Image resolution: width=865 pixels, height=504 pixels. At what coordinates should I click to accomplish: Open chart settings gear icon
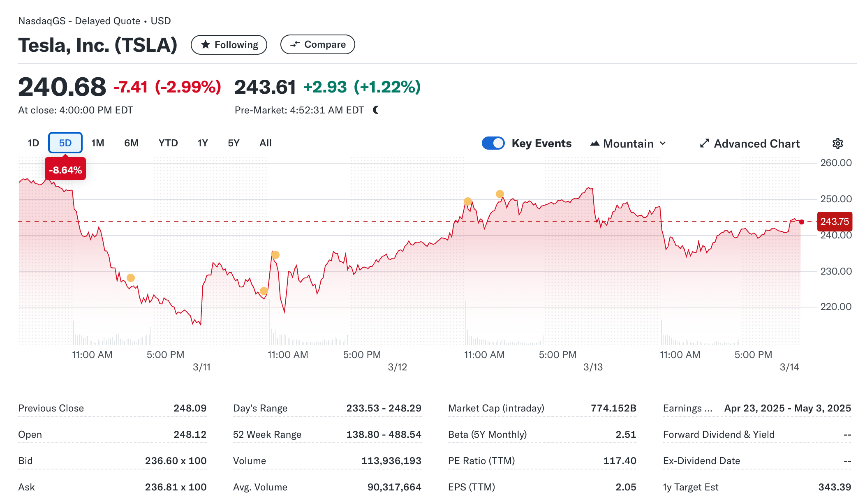(x=837, y=143)
